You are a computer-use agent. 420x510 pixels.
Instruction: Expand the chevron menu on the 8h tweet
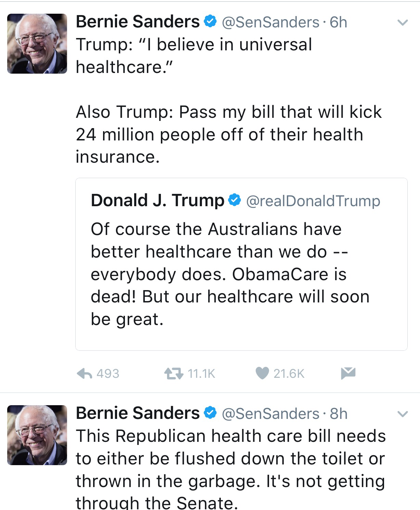point(403,414)
